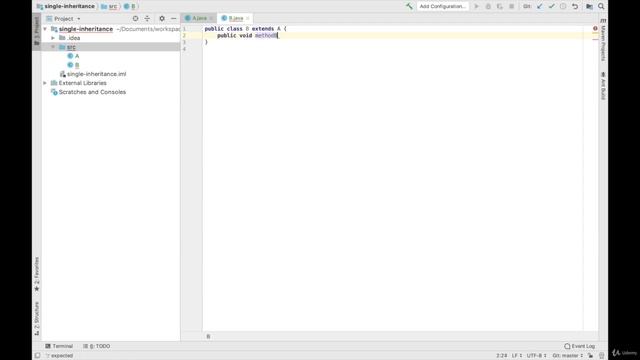
Task: Click the Debug bug icon
Action: 488,6
